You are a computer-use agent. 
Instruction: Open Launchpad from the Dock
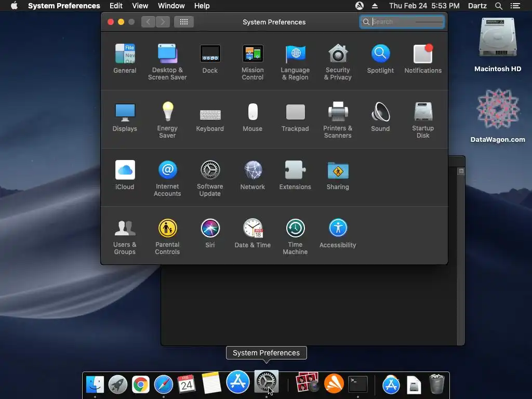pyautogui.click(x=118, y=384)
